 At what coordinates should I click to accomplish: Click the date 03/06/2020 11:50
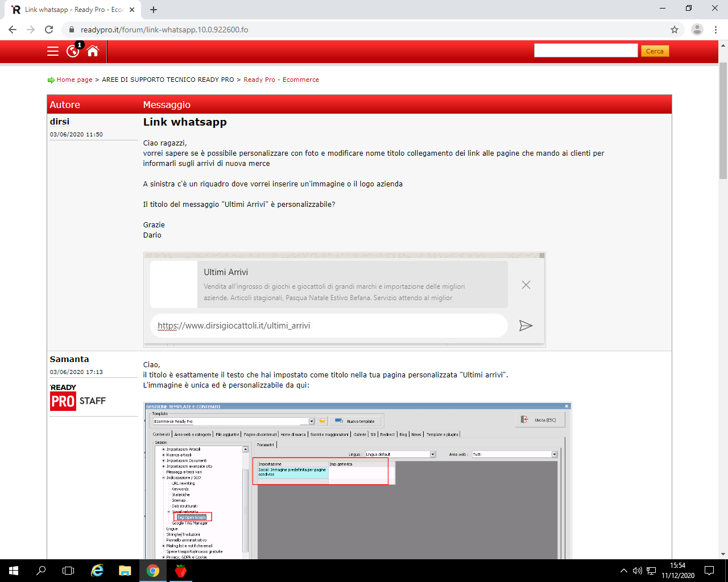coord(76,135)
